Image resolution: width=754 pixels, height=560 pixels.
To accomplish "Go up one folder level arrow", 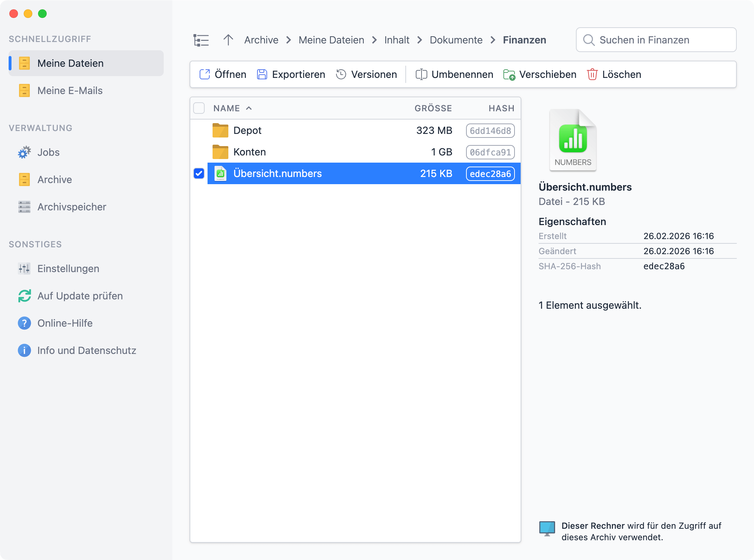I will pyautogui.click(x=228, y=40).
